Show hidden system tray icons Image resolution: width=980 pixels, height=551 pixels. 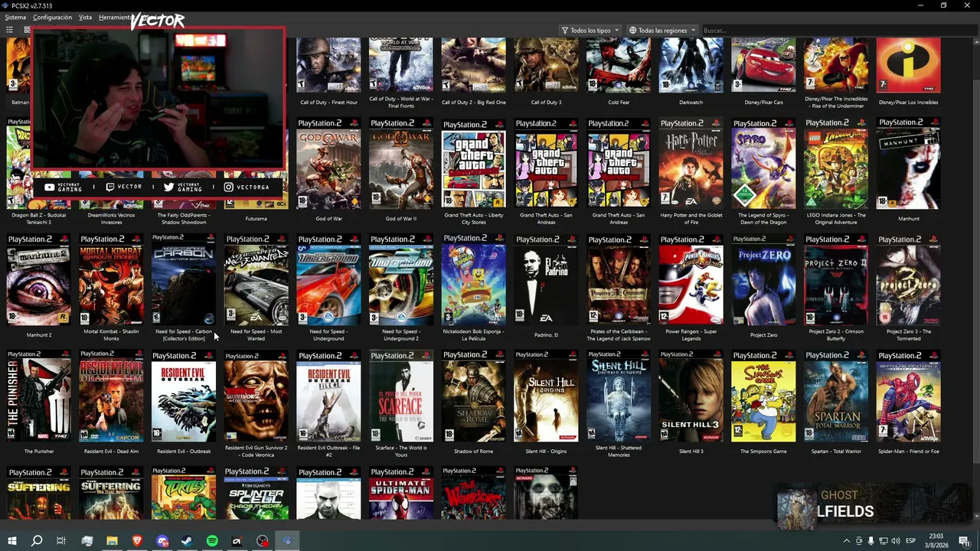846,541
